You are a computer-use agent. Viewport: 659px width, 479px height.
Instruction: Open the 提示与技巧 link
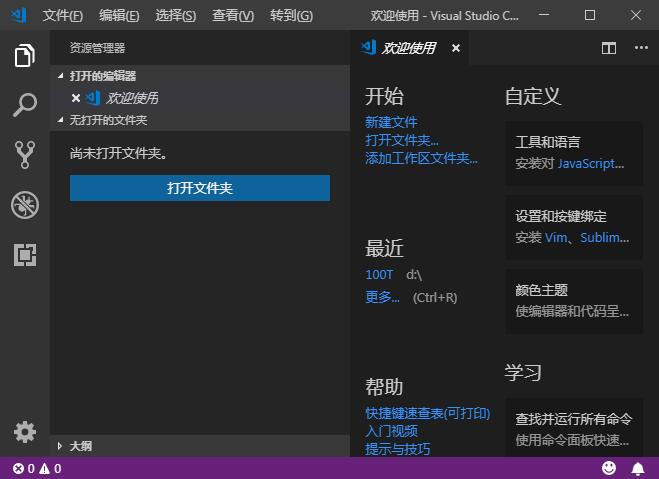398,449
